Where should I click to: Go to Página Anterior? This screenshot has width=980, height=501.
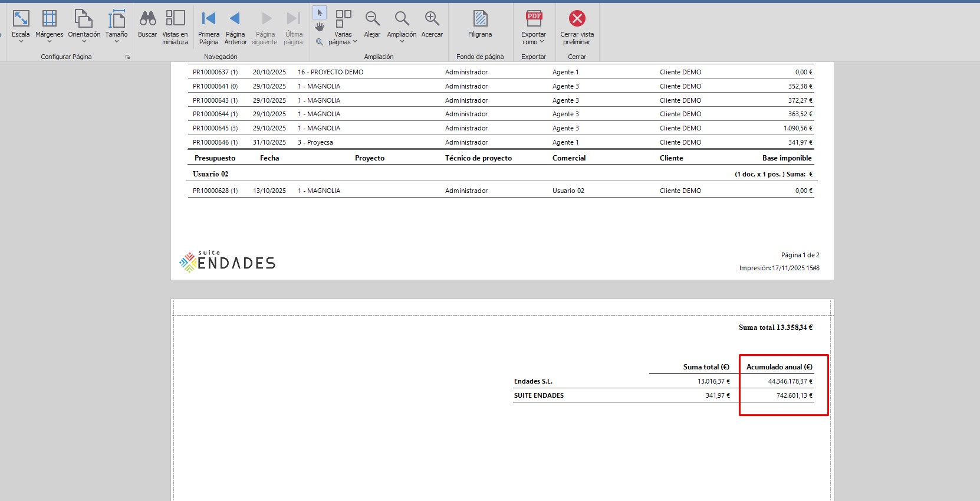[235, 25]
